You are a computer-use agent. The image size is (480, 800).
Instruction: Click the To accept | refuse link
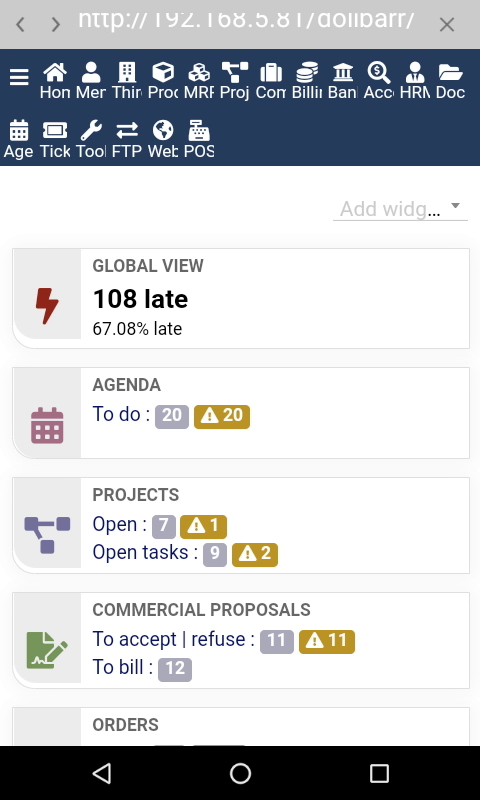(x=173, y=639)
